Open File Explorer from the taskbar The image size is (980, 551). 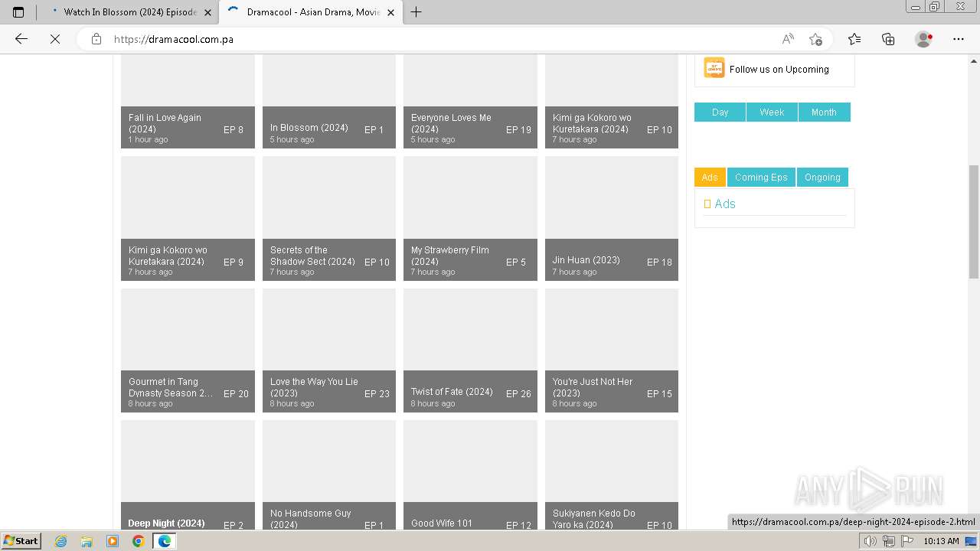(87, 541)
